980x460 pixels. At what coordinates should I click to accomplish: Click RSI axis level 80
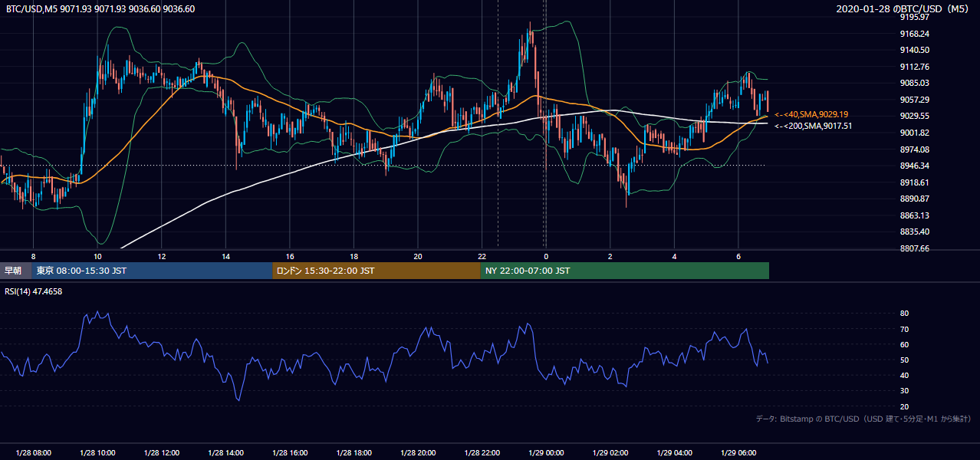coord(904,314)
